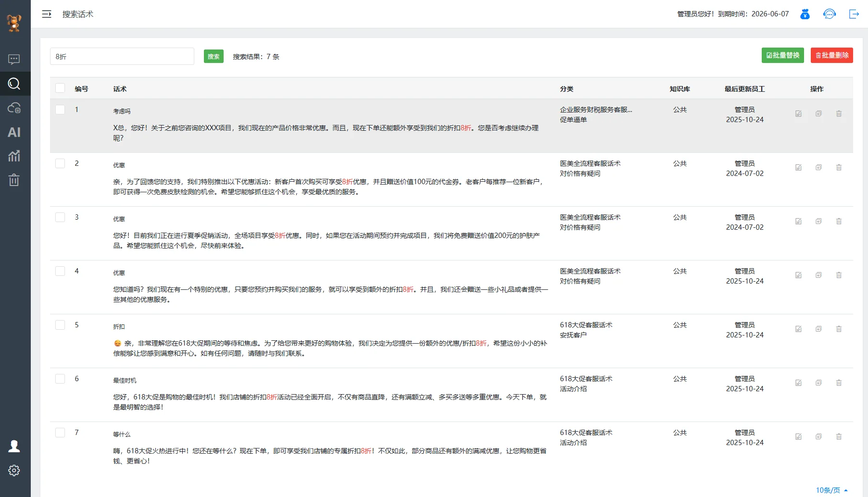The image size is (868, 497).
Task: Delete script row 1 using trash icon
Action: pyautogui.click(x=839, y=113)
